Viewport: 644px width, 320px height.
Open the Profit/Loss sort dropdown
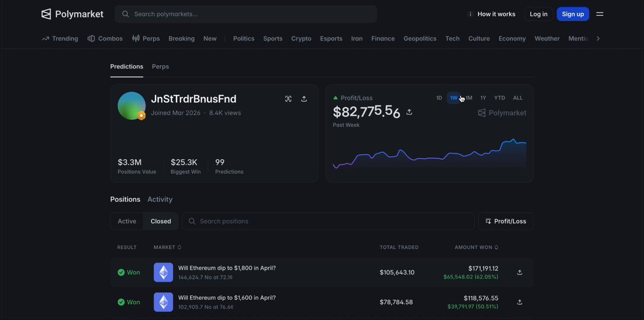506,221
